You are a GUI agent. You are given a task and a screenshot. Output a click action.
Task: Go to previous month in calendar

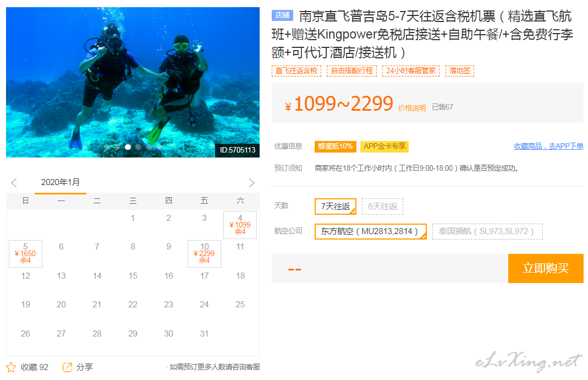(14, 183)
